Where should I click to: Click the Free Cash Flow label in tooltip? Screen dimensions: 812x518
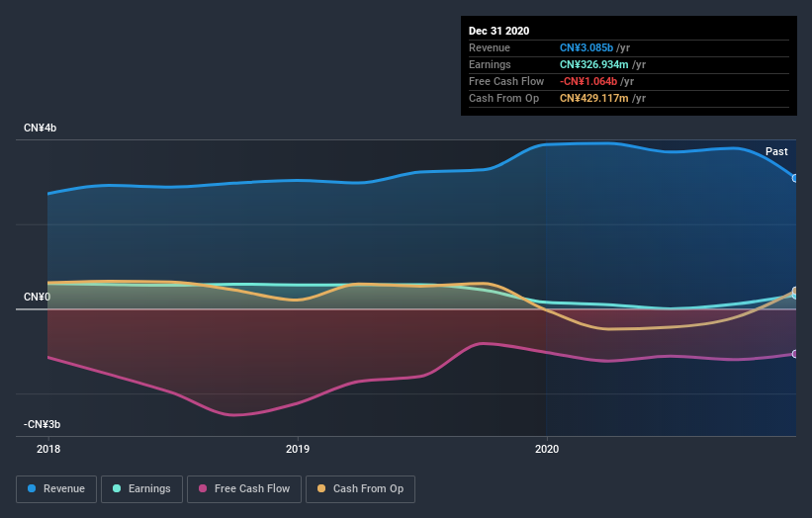coord(506,81)
